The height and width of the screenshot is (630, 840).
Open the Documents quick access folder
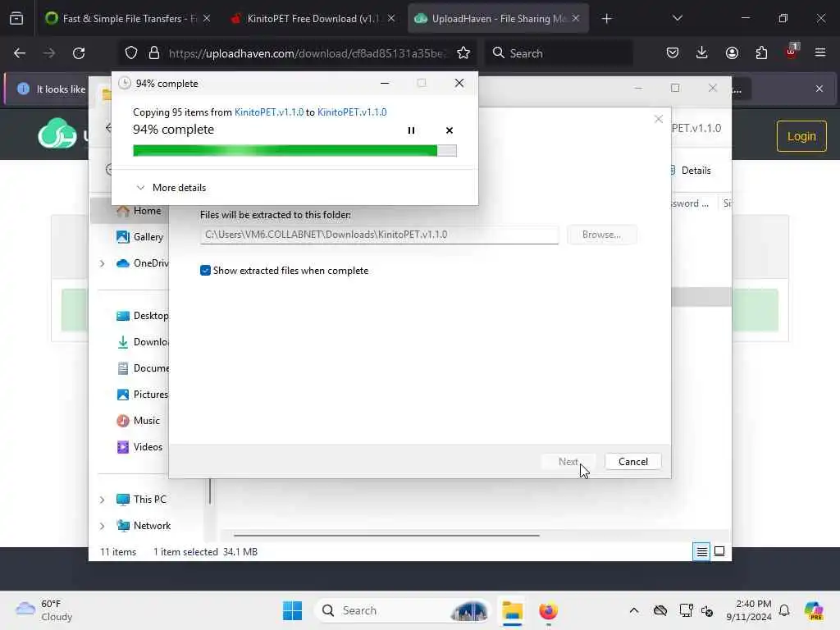tap(143, 368)
